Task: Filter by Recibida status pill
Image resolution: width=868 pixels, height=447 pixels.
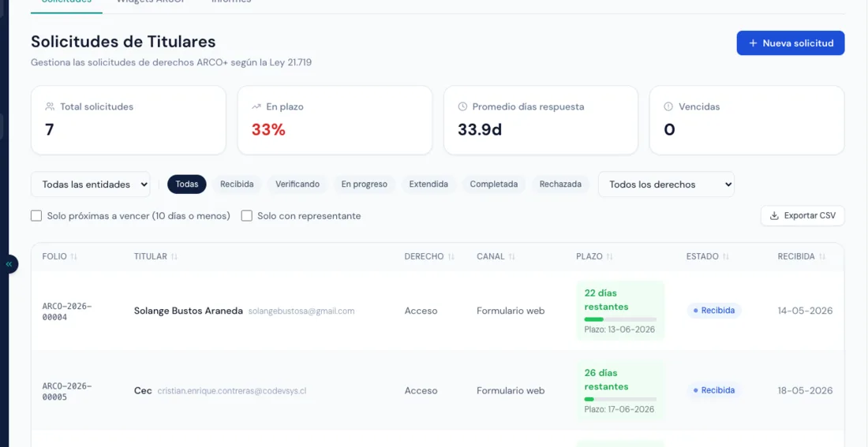Action: (237, 184)
